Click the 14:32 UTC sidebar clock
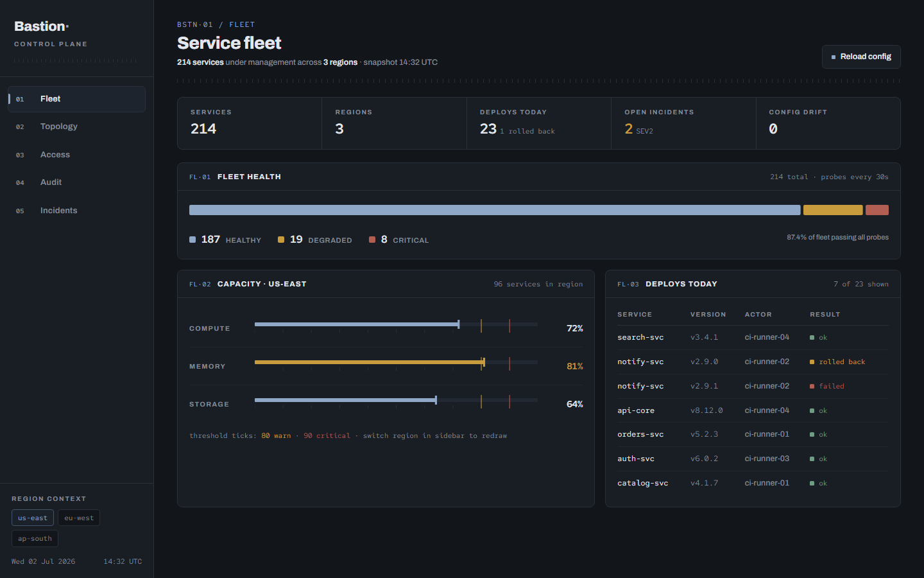924x578 pixels. pyautogui.click(x=123, y=561)
